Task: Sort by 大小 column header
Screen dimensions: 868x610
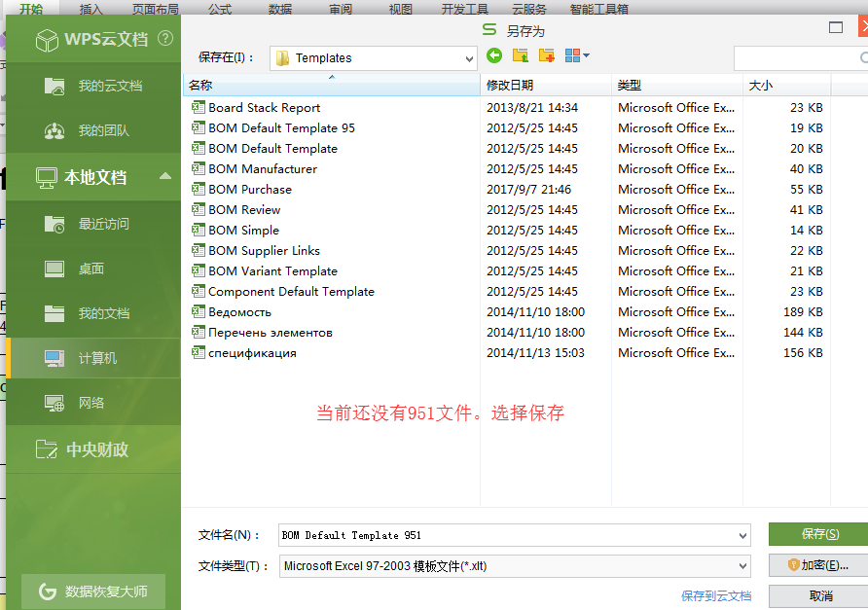Action: coord(786,86)
